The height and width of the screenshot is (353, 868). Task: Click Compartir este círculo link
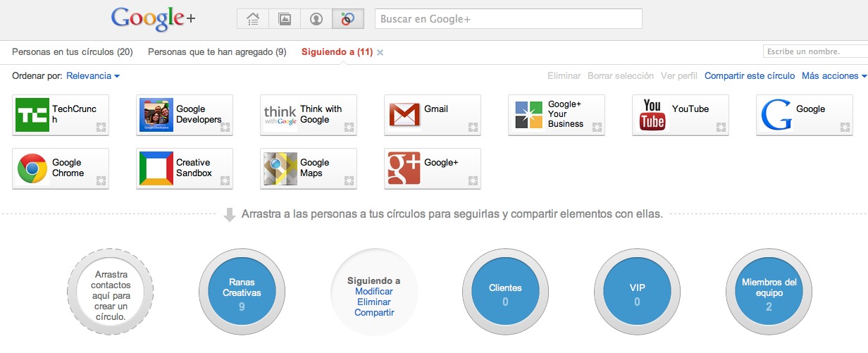749,76
